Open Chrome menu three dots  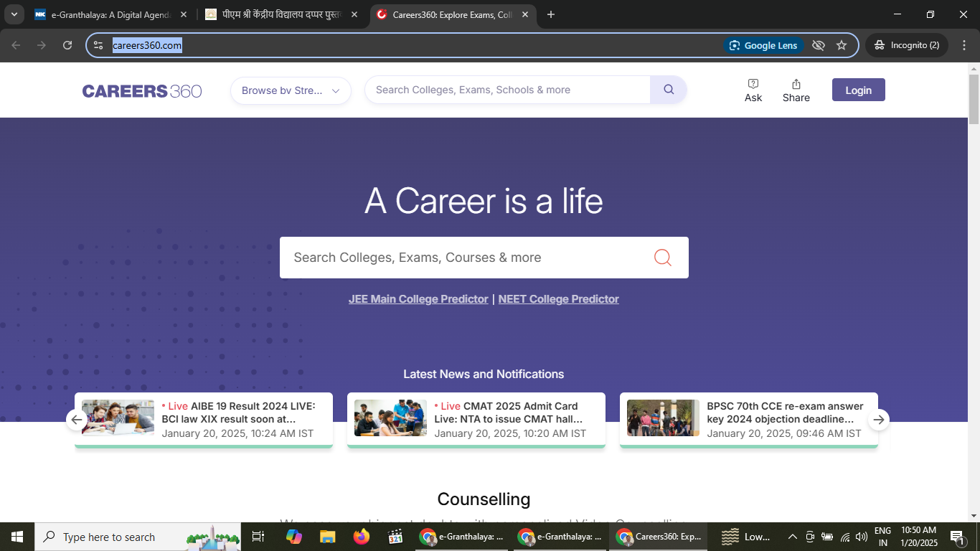[963, 45]
